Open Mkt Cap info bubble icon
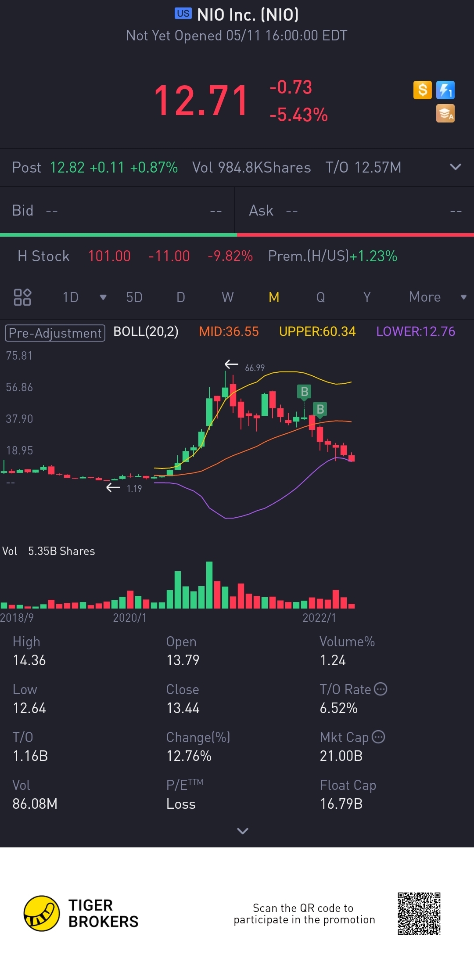The width and height of the screenshot is (474, 980). point(378,737)
